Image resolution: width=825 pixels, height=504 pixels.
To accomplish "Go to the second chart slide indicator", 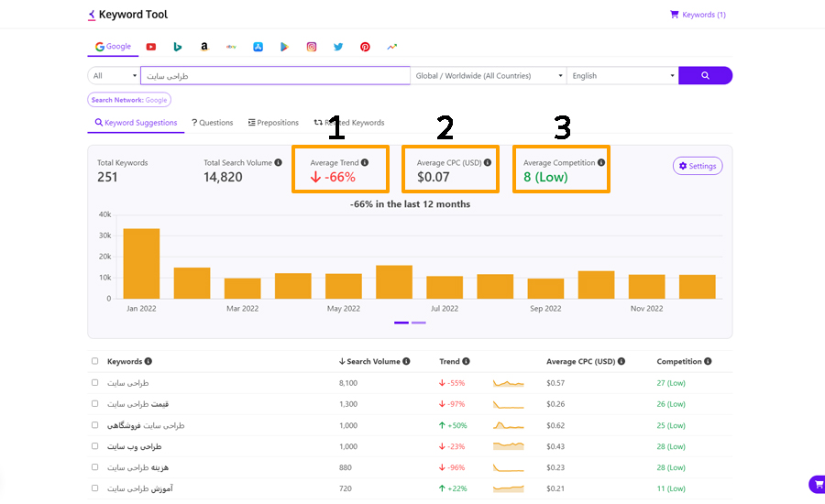I will (419, 323).
